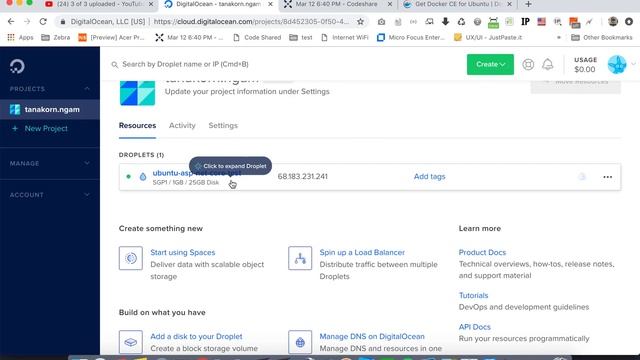The image size is (640, 360).
Task: Click Add tags on the droplet row
Action: click(x=429, y=177)
